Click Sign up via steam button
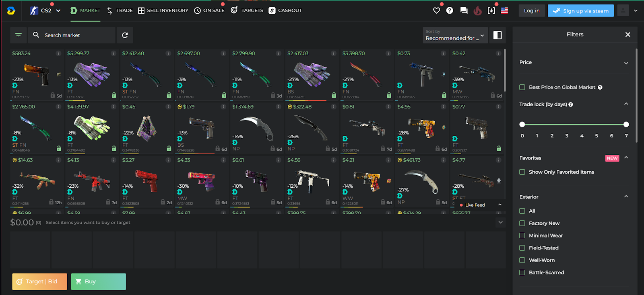The width and height of the screenshot is (644, 295). [580, 11]
